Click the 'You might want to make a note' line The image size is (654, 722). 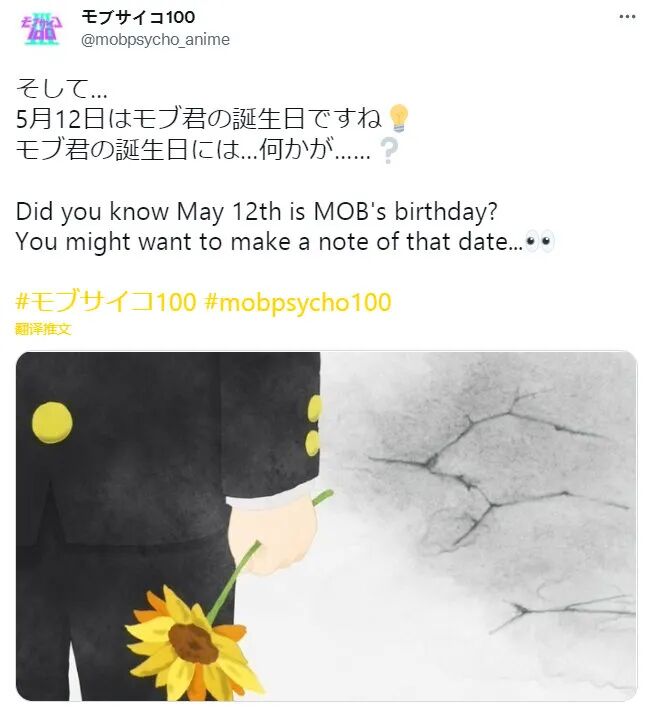[269, 242]
